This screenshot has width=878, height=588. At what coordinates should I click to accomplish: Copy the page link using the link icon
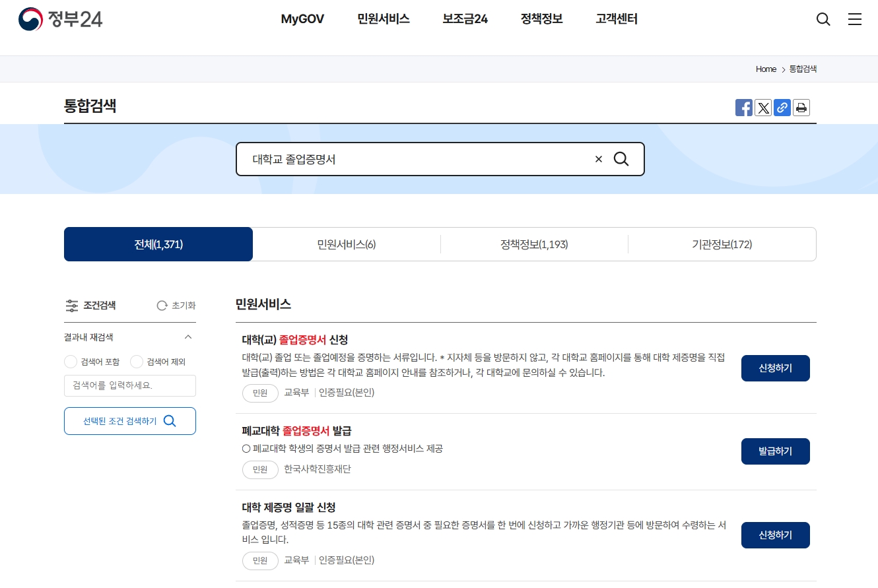pyautogui.click(x=782, y=107)
